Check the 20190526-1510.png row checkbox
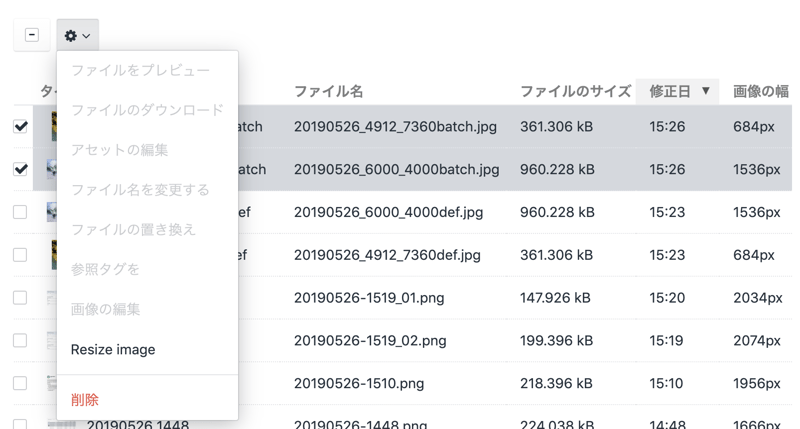This screenshot has width=800, height=429. click(x=20, y=383)
